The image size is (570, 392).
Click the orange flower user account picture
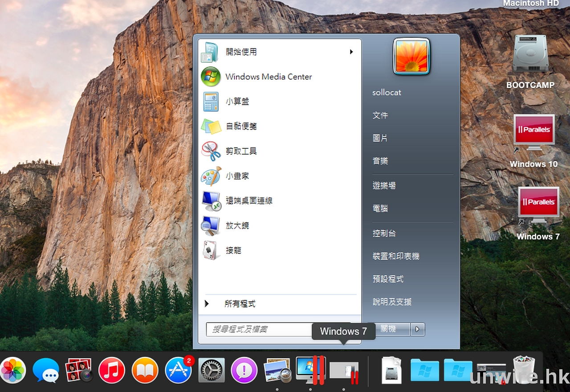coord(411,56)
